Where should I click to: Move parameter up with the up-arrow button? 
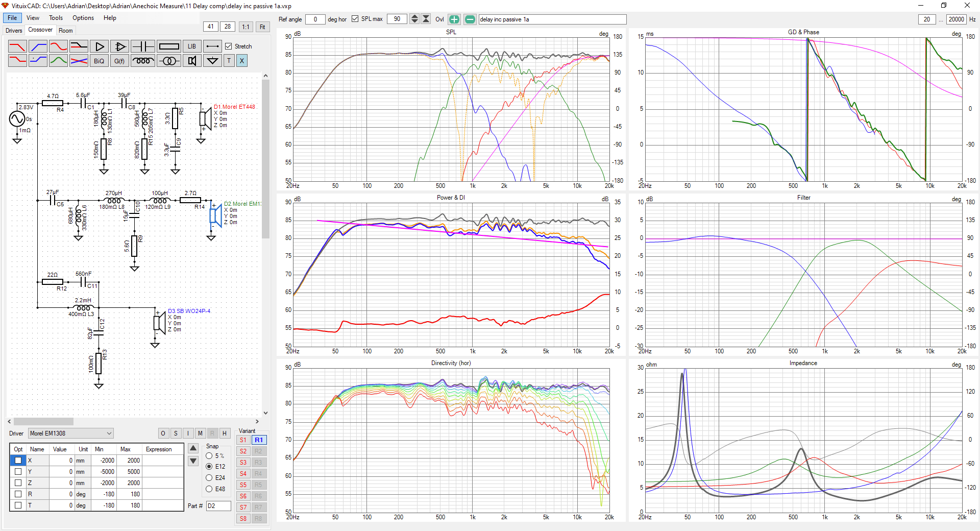[x=193, y=449]
